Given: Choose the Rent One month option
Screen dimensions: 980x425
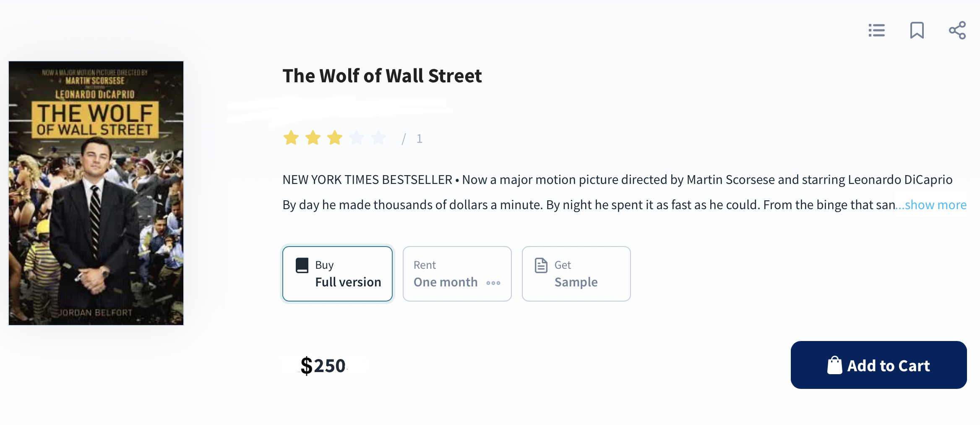Looking at the screenshot, I should (x=446, y=274).
